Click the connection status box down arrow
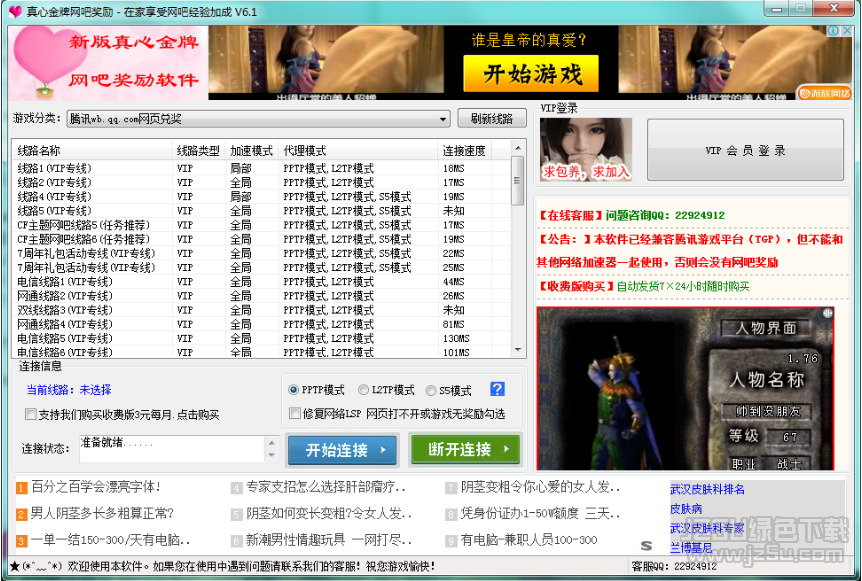This screenshot has width=862, height=581. click(272, 455)
